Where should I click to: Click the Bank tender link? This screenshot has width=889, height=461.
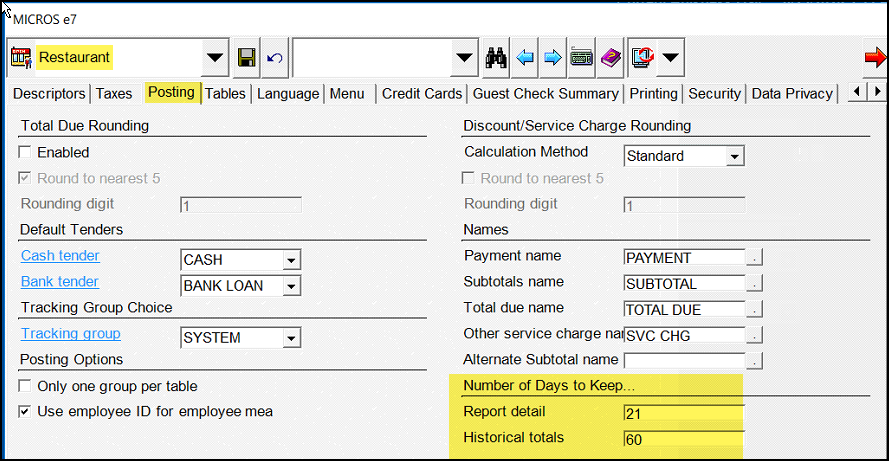pyautogui.click(x=60, y=281)
